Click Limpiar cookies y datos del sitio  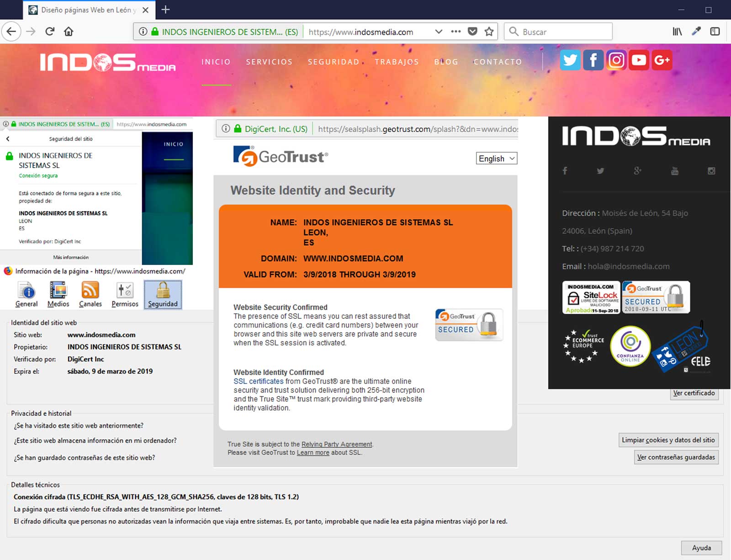[668, 440]
